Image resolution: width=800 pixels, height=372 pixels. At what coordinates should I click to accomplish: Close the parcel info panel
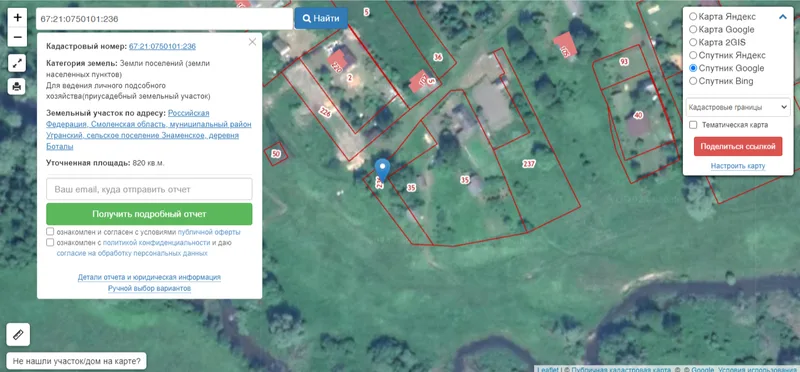tap(252, 42)
